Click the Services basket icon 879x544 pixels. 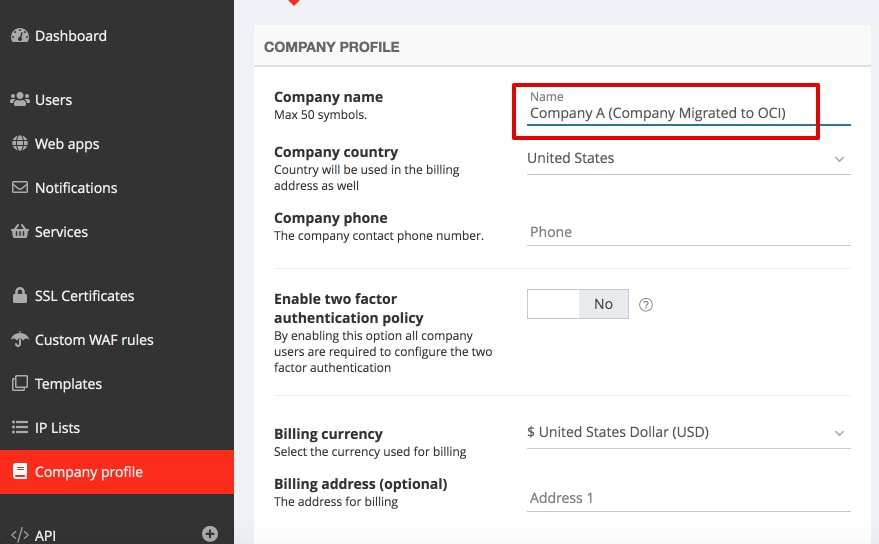pyautogui.click(x=19, y=232)
